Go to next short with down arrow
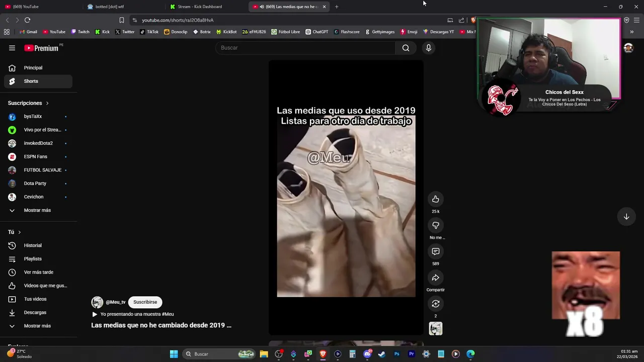Screen dimensions: 644x362 [x=626, y=217]
